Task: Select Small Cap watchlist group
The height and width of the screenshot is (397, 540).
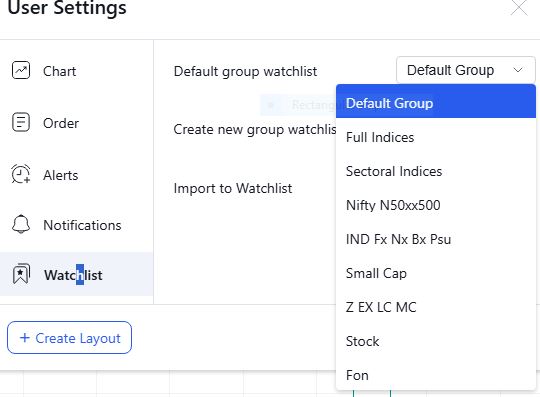Action: coord(436,273)
